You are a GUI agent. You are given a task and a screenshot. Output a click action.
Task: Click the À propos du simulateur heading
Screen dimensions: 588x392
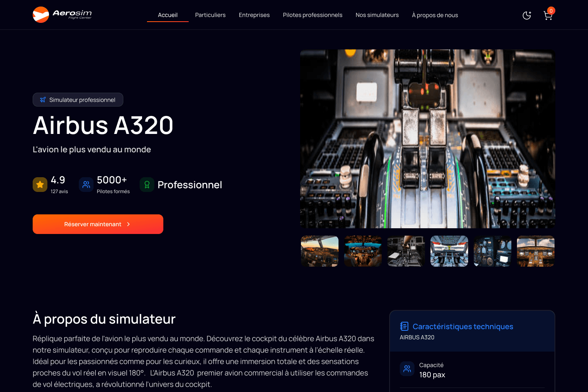point(104,319)
